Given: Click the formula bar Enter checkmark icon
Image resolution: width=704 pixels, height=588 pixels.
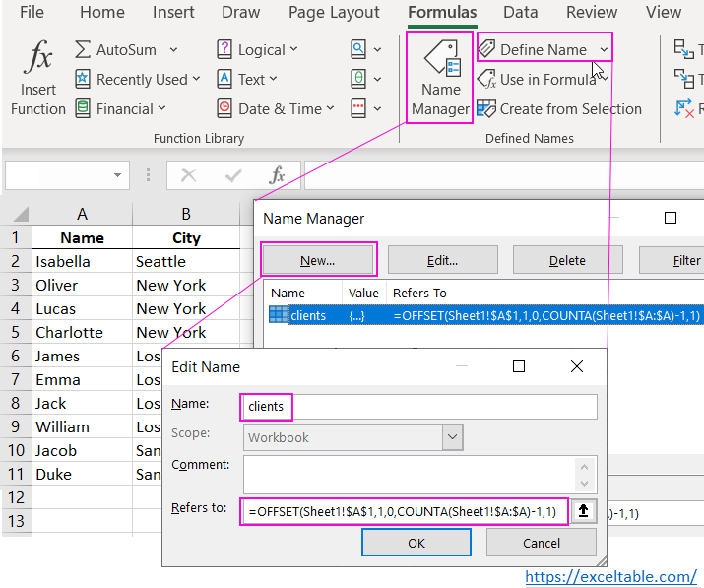Looking at the screenshot, I should pos(233,175).
